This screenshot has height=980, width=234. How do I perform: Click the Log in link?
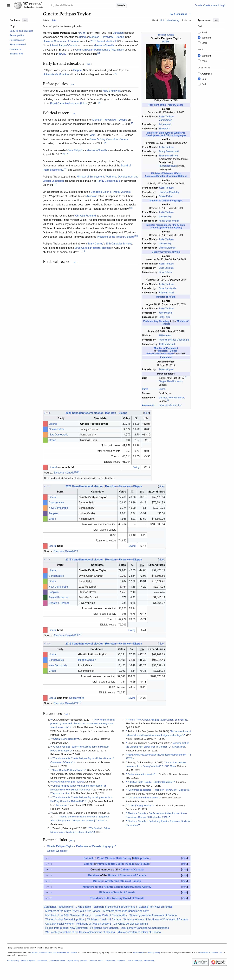click(x=223, y=5)
